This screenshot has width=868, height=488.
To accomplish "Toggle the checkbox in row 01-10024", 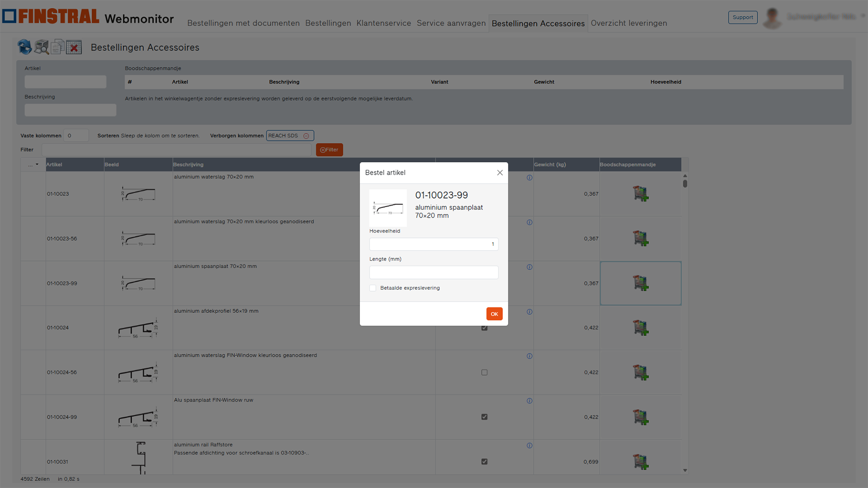I will point(484,328).
